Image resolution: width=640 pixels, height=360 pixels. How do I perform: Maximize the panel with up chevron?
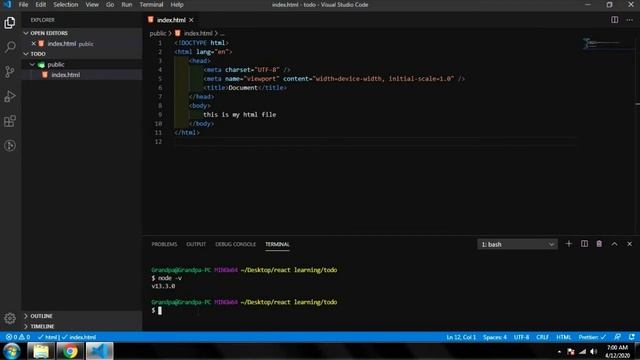tap(614, 244)
